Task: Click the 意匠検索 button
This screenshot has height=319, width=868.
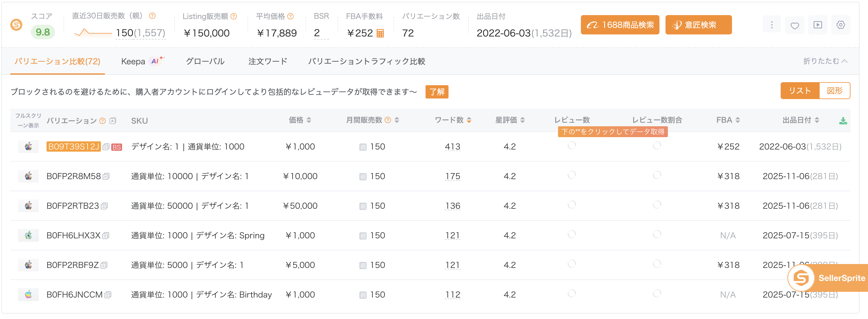Action: [x=698, y=25]
